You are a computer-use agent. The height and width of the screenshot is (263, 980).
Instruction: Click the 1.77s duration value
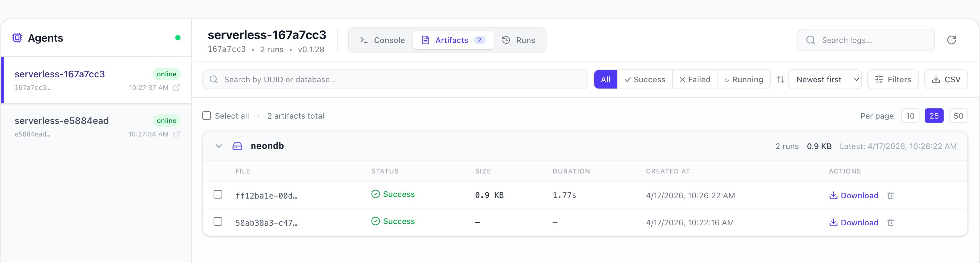[564, 195]
